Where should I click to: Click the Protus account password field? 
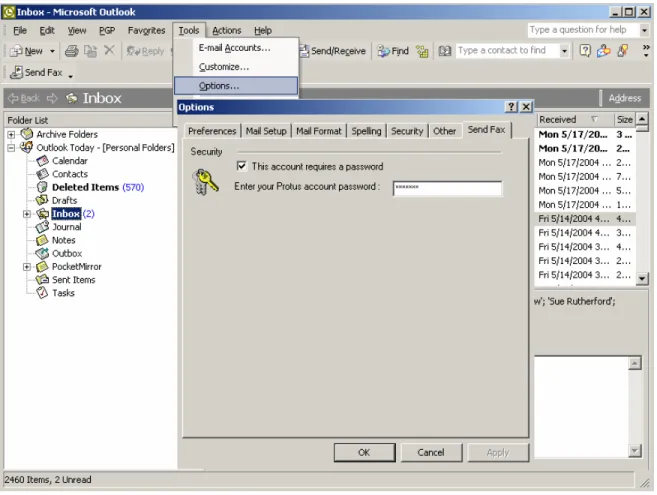[x=447, y=188]
